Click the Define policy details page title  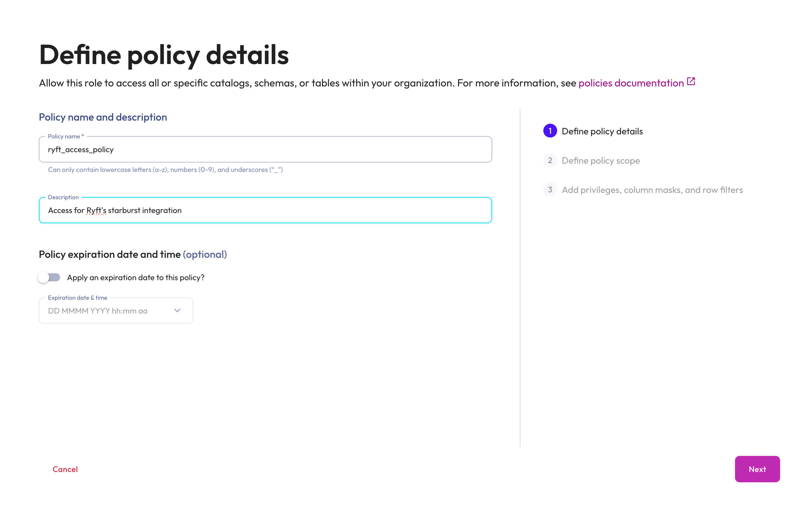(164, 55)
